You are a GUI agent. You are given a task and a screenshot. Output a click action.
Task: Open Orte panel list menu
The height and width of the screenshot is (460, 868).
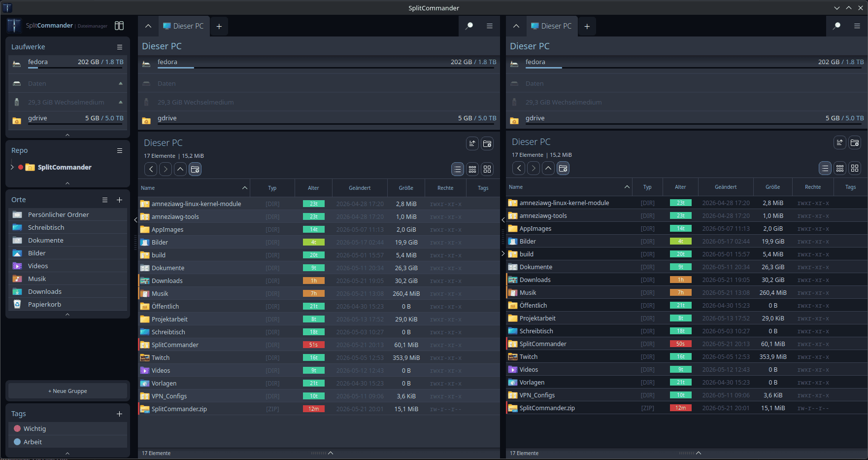pyautogui.click(x=105, y=200)
